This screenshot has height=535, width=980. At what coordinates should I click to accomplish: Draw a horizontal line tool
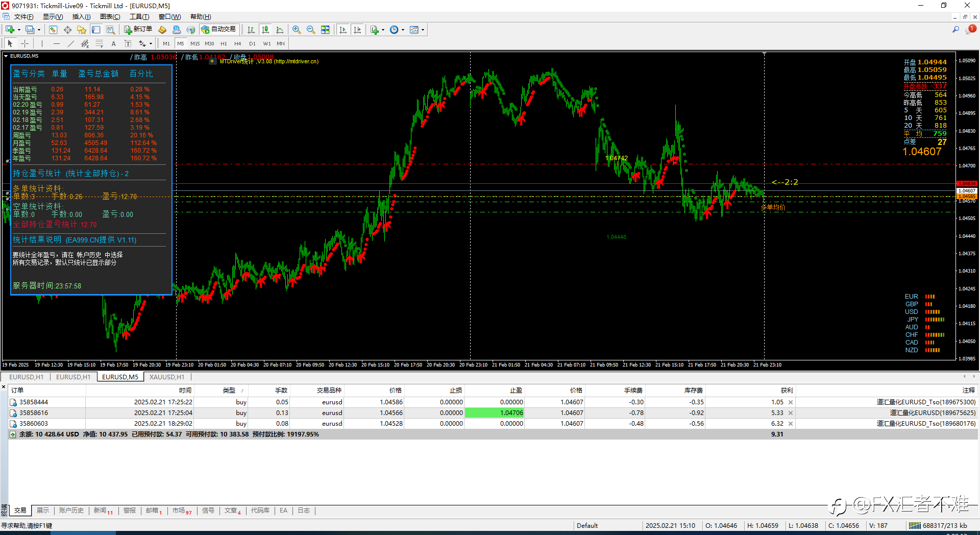coord(56,43)
